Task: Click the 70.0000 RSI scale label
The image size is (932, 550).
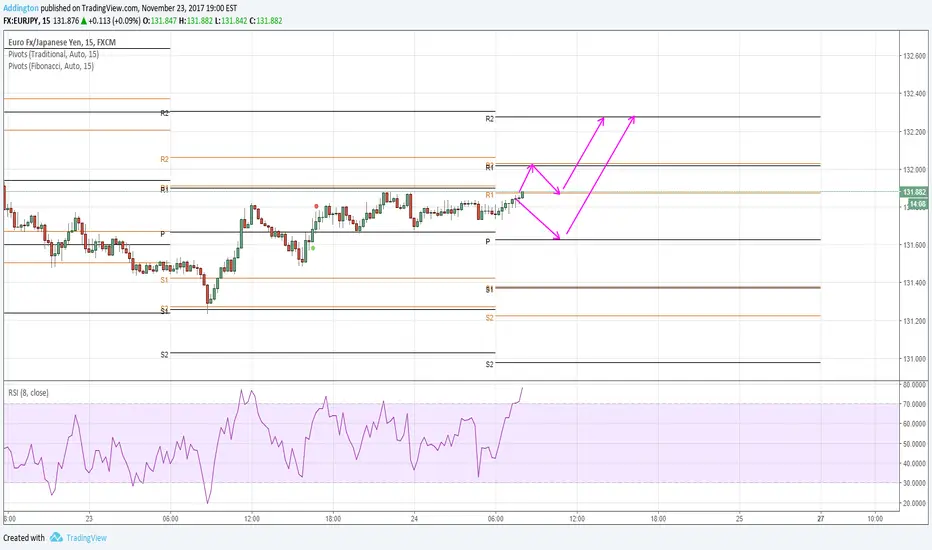Action: pos(914,404)
